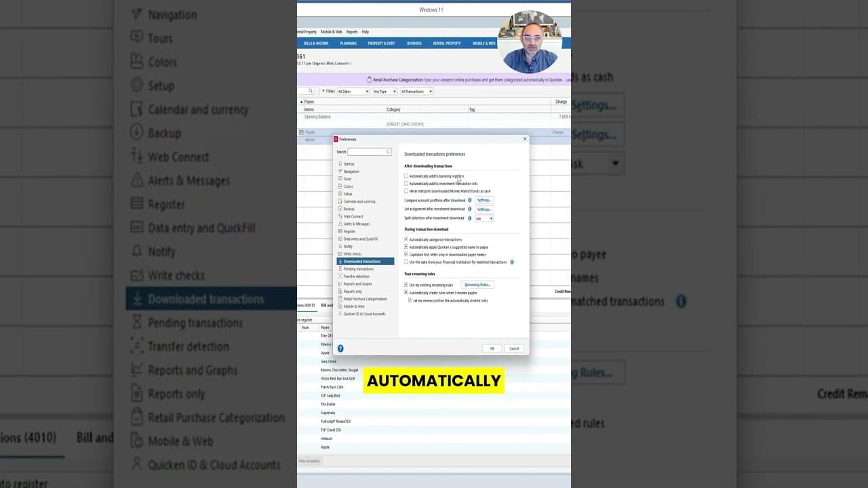This screenshot has width=868, height=488.
Task: Select the Write checks icon
Action: [x=340, y=253]
